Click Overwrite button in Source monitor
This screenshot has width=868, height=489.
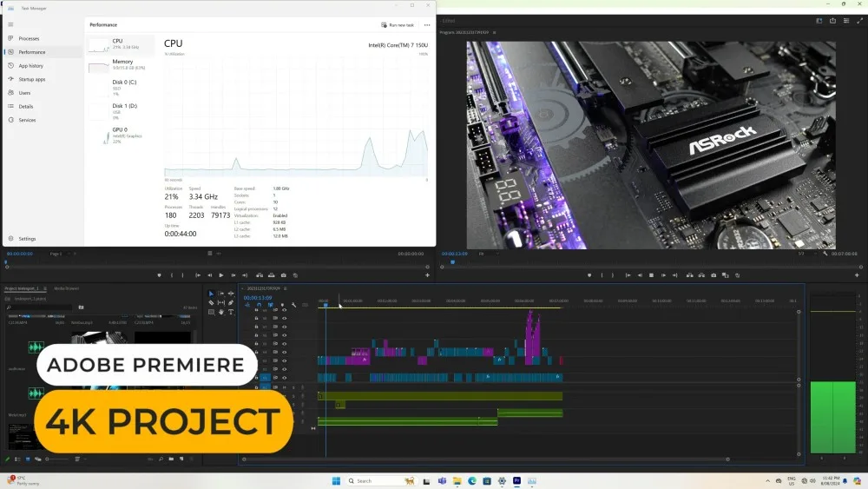pos(271,275)
